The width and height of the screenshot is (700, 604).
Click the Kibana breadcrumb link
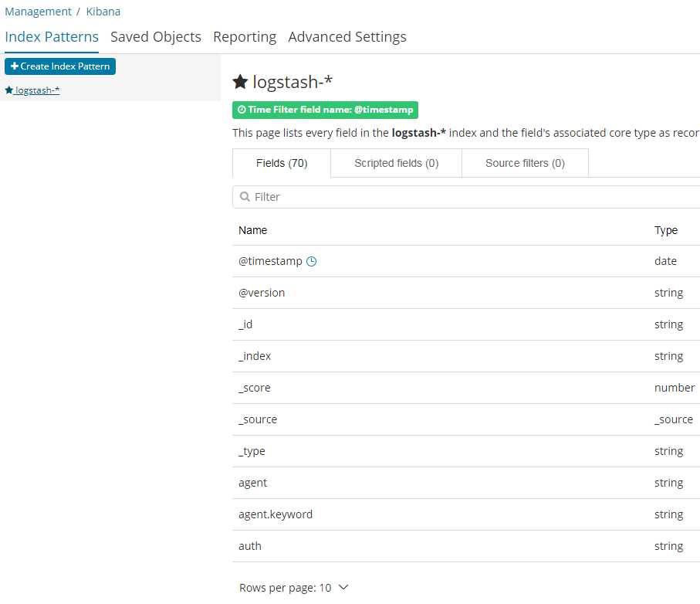click(103, 12)
